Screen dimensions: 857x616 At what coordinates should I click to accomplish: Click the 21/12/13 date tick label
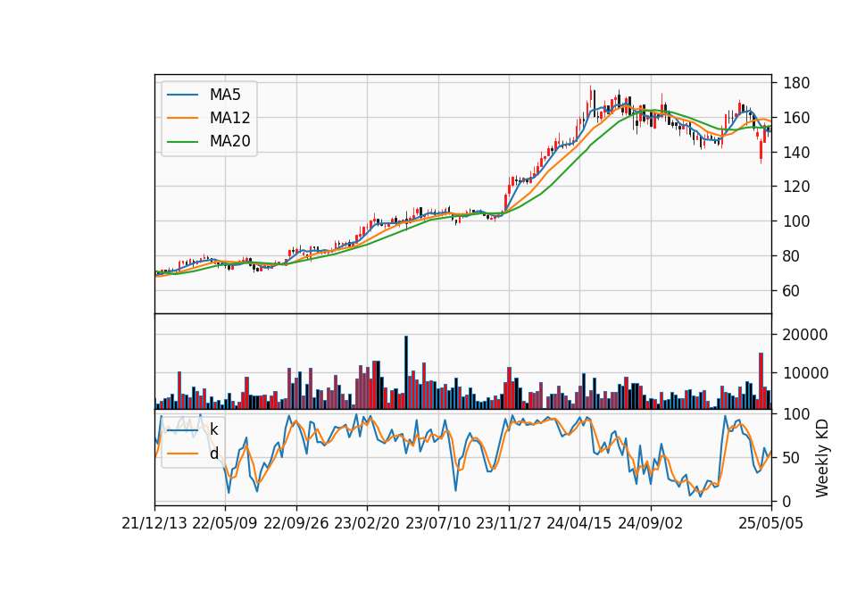pyautogui.click(x=154, y=523)
